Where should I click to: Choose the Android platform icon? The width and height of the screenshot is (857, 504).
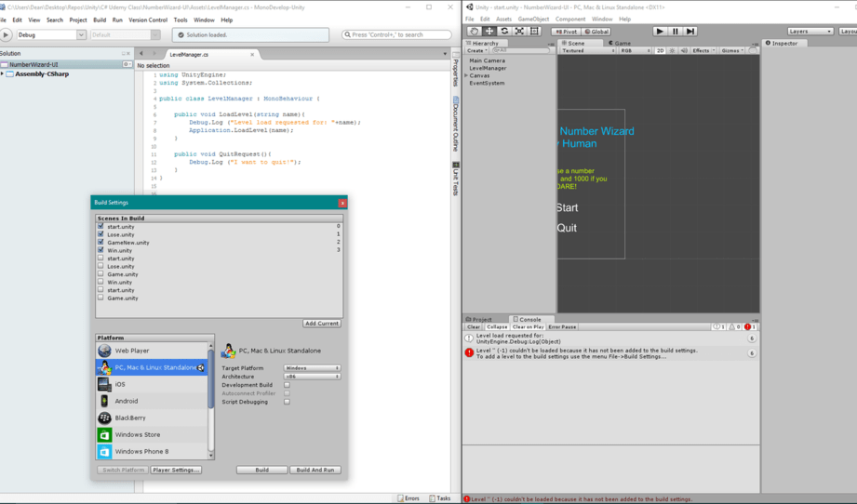click(105, 401)
